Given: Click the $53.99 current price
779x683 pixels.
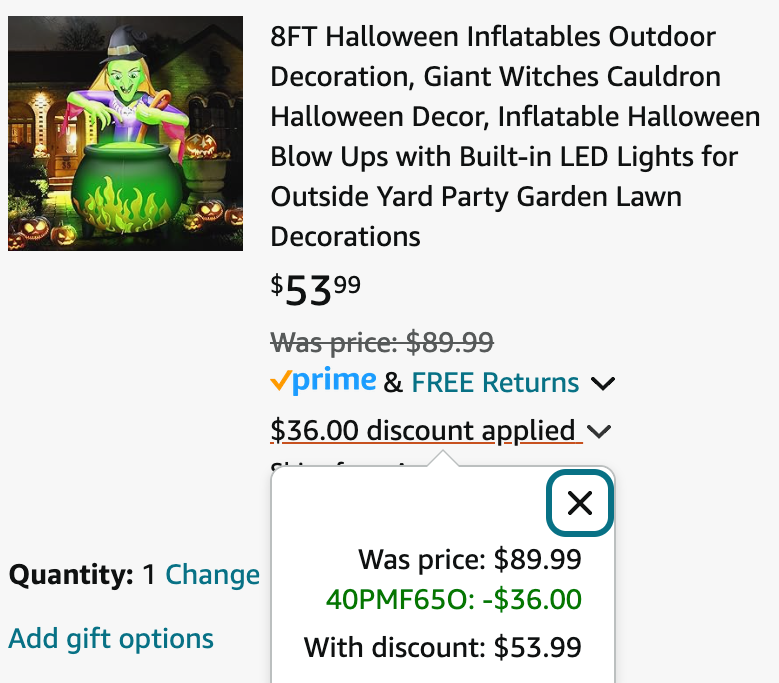Looking at the screenshot, I should click(x=315, y=290).
